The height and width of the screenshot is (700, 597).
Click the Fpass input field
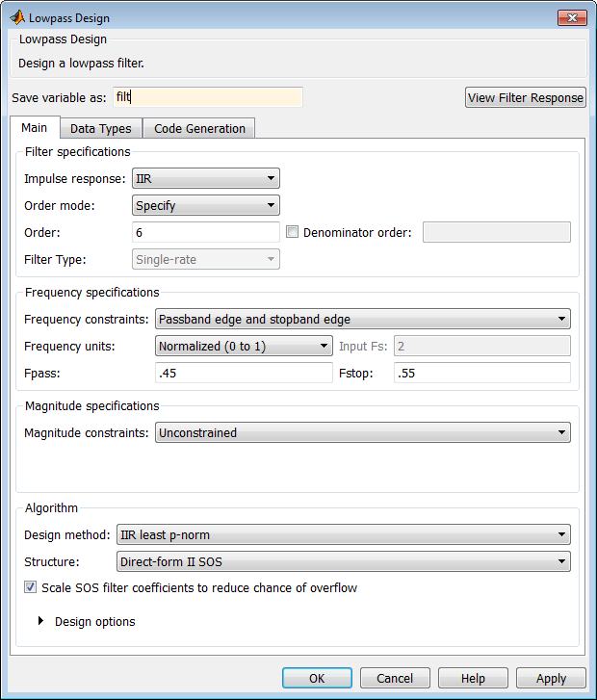tap(244, 373)
